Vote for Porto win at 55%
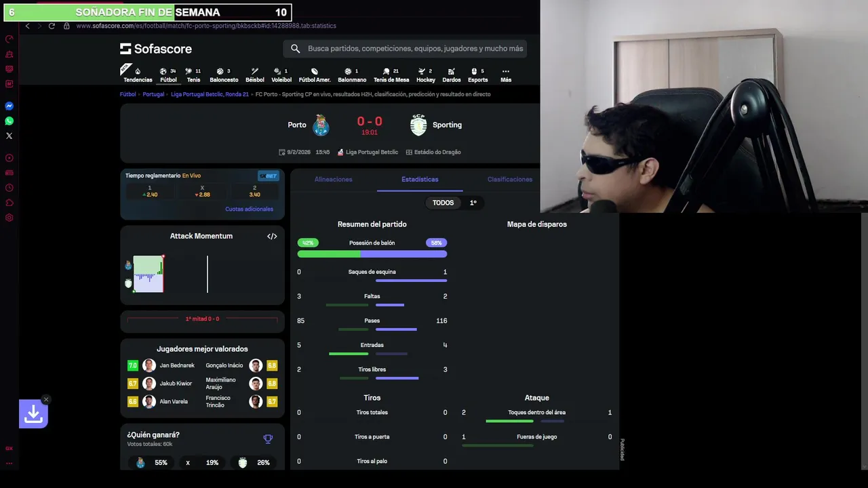 (153, 463)
